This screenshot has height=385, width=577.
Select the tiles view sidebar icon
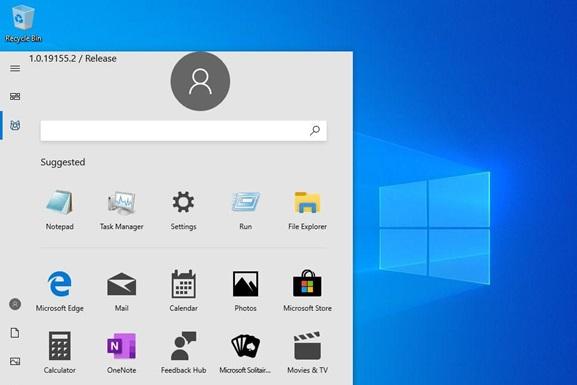pyautogui.click(x=15, y=96)
